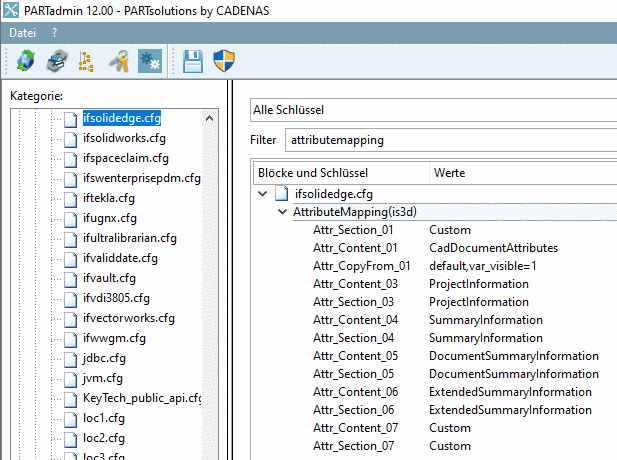Viewport: 617px width, 460px height.
Task: Select the Attr_Section_04 key
Action: (x=353, y=338)
